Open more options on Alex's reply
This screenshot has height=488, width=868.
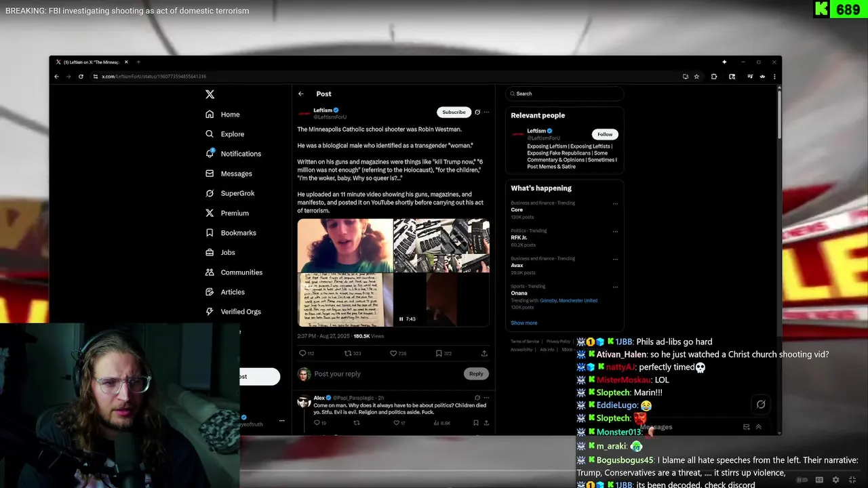486,398
